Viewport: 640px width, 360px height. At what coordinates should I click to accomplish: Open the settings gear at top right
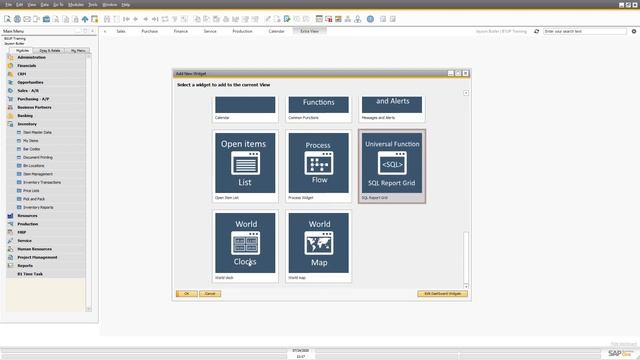pyautogui.click(x=634, y=31)
